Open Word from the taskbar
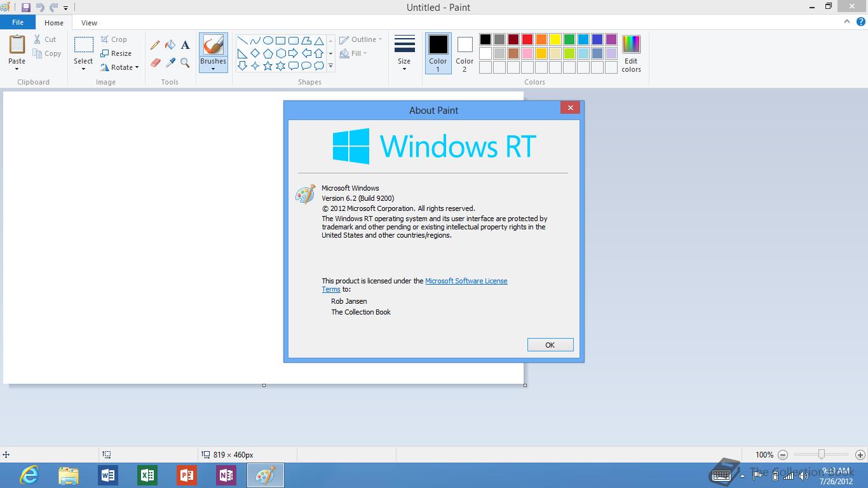Screen dimensions: 868x488 [108, 475]
